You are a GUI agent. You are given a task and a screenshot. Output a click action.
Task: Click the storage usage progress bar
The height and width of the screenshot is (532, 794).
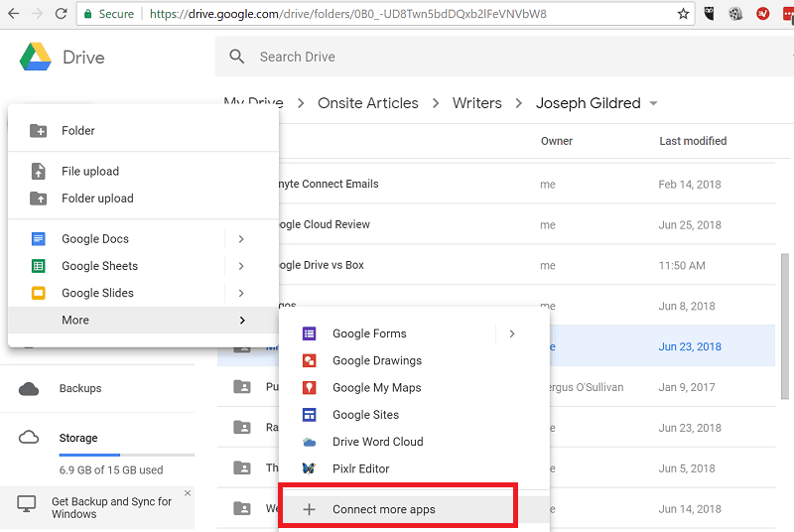[x=127, y=455]
